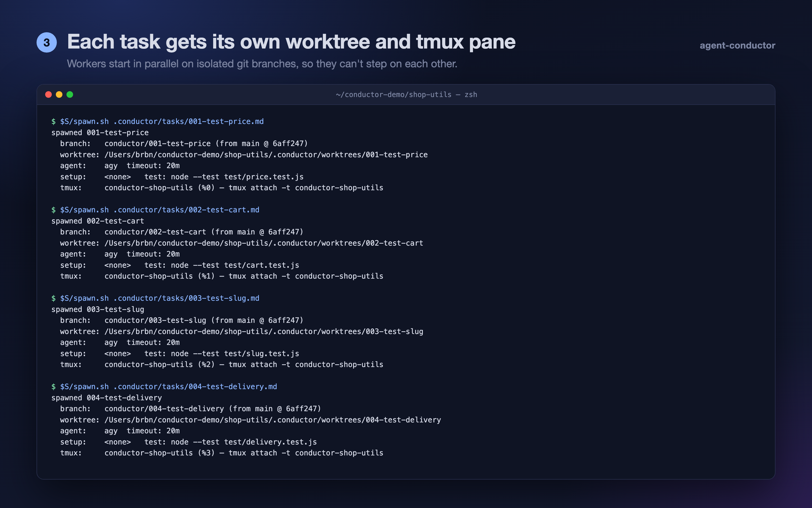The height and width of the screenshot is (508, 812).
Task: Click the 'agent-conductor' label at top right
Action: [737, 45]
